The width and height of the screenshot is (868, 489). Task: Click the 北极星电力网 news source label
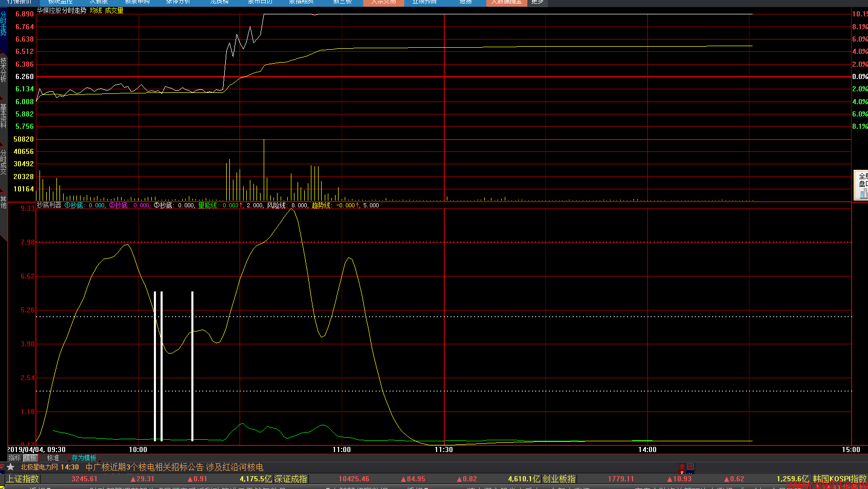point(41,467)
